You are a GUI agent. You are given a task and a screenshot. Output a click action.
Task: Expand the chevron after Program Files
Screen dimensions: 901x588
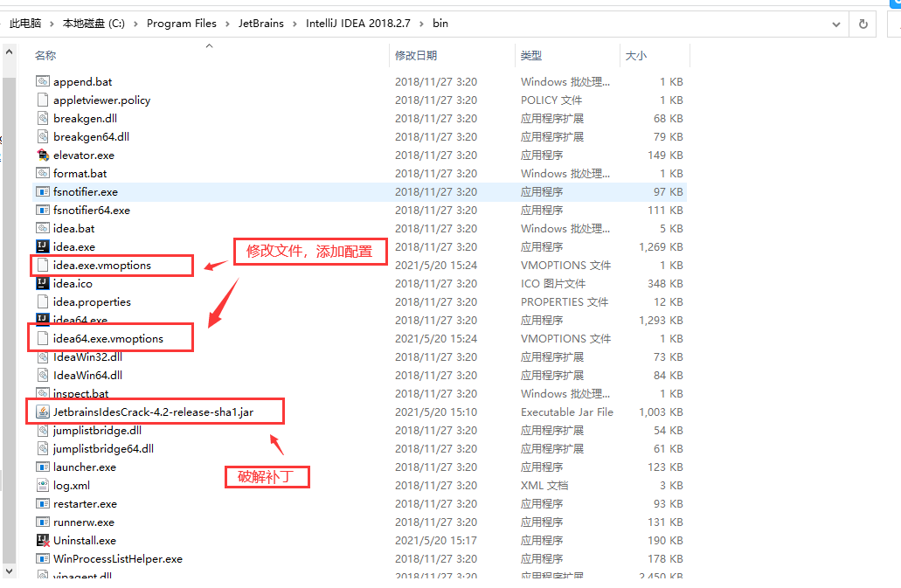tap(227, 24)
